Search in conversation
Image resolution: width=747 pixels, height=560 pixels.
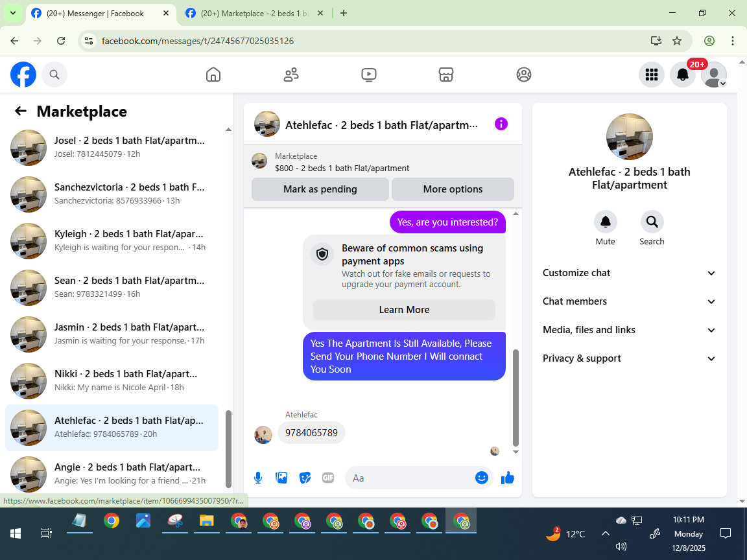coord(652,222)
